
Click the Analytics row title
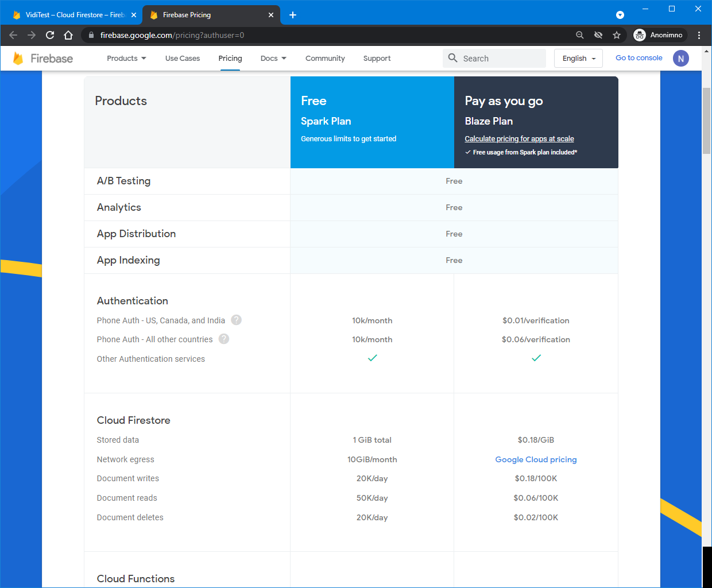coord(119,207)
